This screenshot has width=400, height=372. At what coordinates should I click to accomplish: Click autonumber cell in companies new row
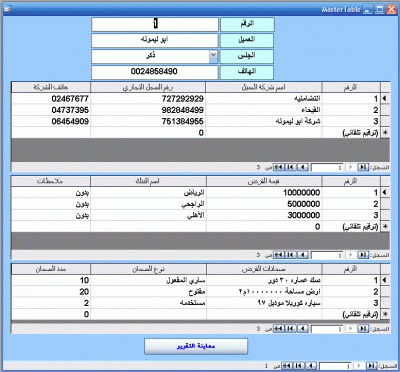351,133
